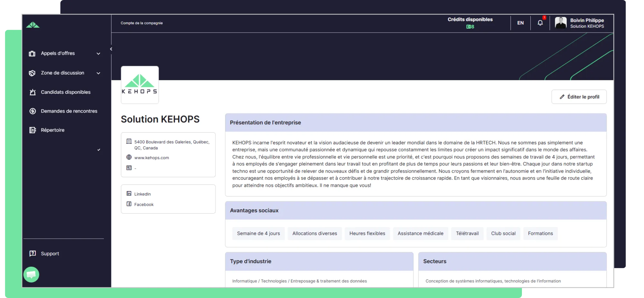Open the Candidats disponibles menu item
The width and height of the screenshot is (644, 298).
pos(66,92)
